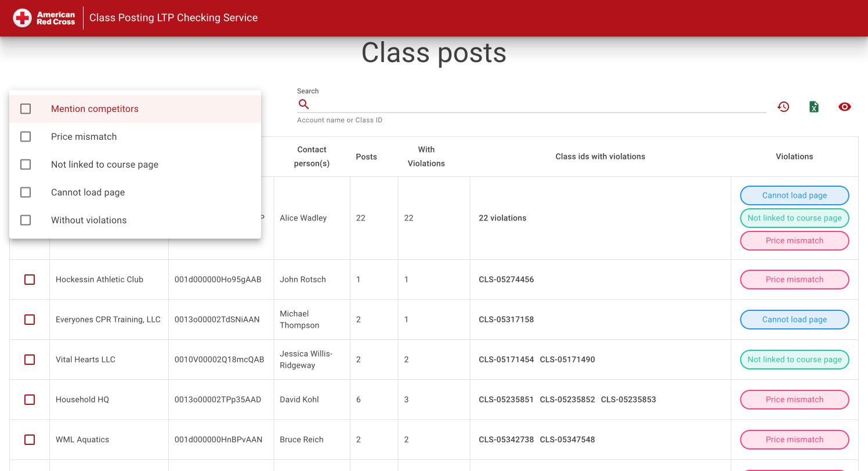Click account ID 001d000000Ho95gAAB
Screen dimensions: 868x471
point(218,280)
